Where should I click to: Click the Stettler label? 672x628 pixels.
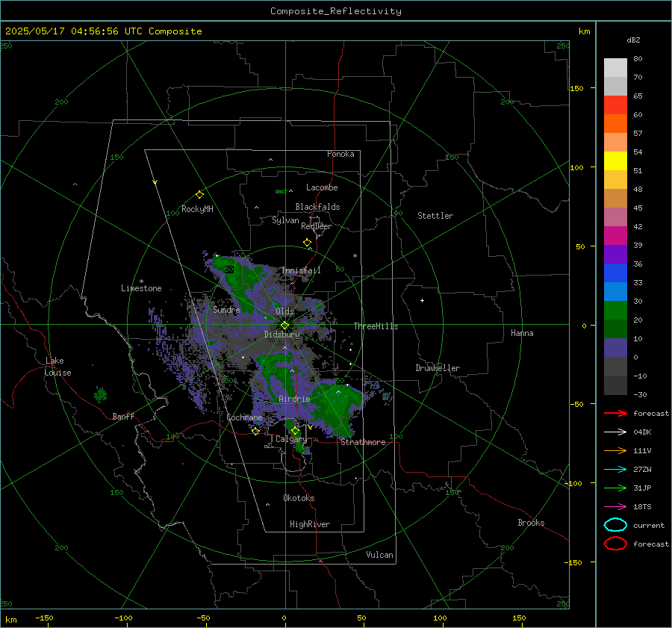pyautogui.click(x=435, y=216)
